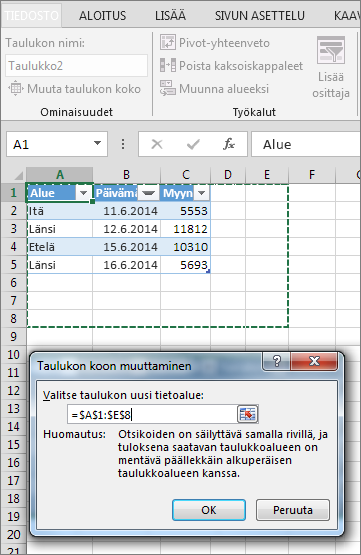Select row 1 header
Viewport: 361px width, 555px height.
click(13, 193)
